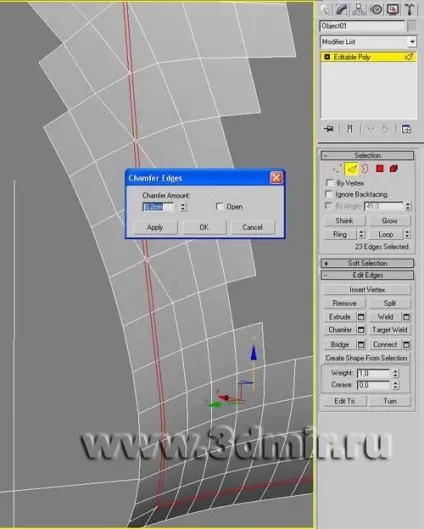The width and height of the screenshot is (424, 529).
Task: Click Apply in Chamfer Edges dialog
Action: (x=155, y=227)
